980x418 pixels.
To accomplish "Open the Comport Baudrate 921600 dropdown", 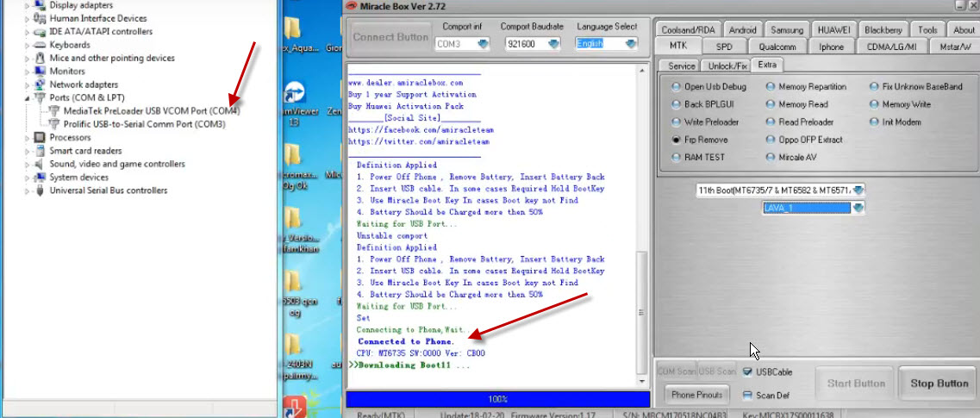I will click(553, 44).
